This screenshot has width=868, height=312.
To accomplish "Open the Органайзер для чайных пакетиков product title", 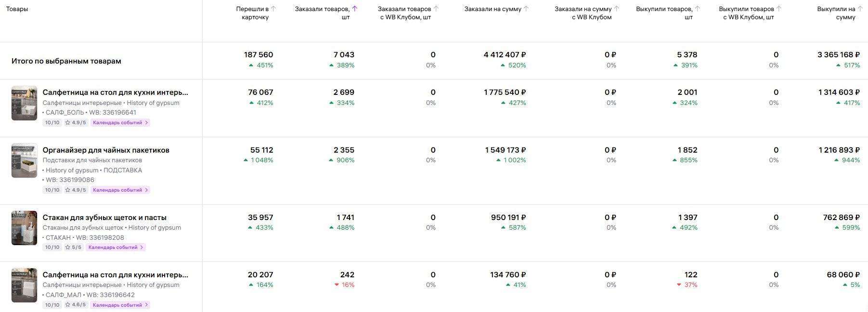I will coord(106,150).
